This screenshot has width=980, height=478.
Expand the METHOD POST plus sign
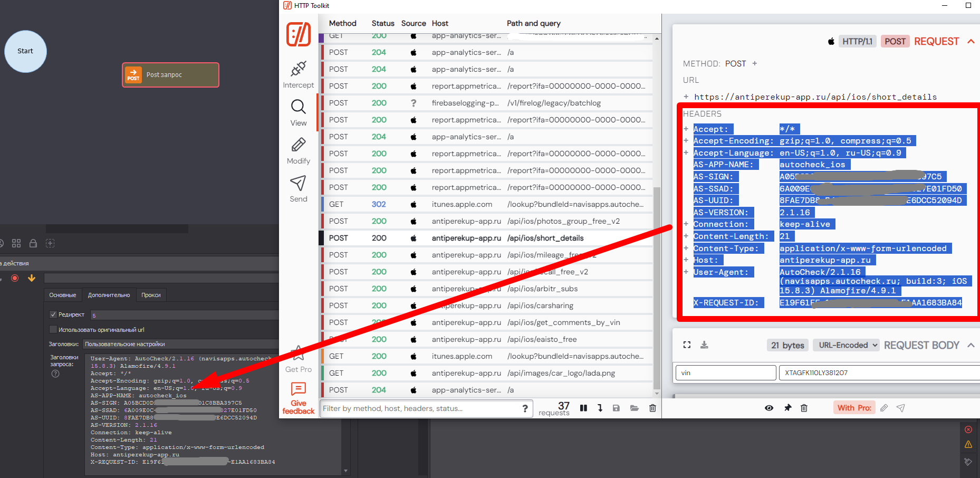tap(754, 63)
